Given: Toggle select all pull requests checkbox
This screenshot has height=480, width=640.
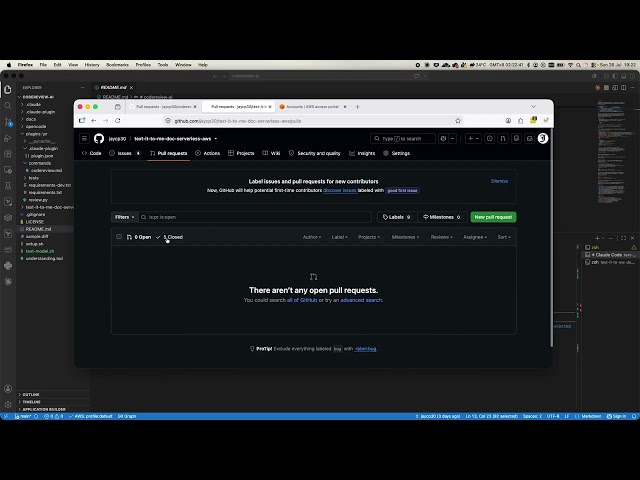Looking at the screenshot, I should click(119, 237).
